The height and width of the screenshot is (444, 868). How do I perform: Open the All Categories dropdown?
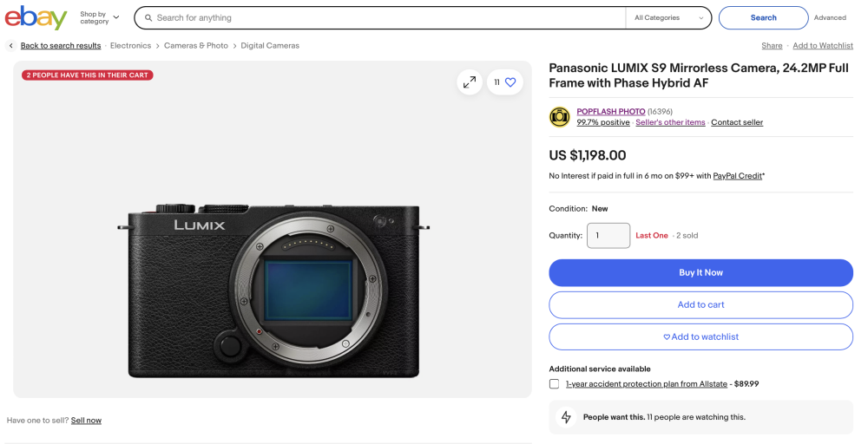click(x=668, y=17)
